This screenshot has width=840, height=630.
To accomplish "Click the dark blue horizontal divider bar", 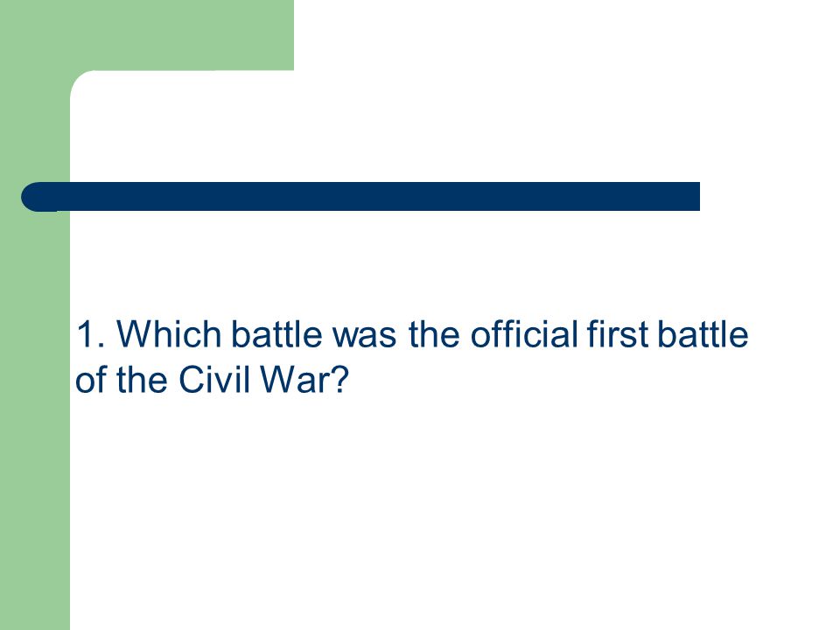I will (360, 197).
